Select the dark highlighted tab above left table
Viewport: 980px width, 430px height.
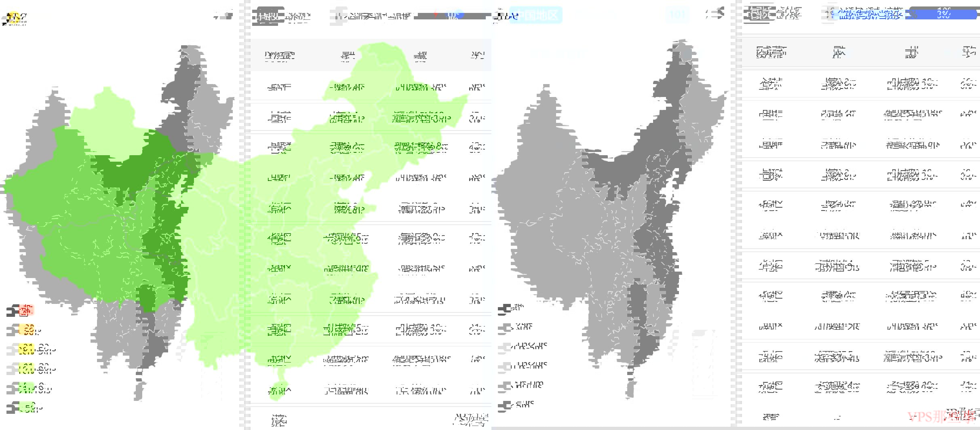(x=268, y=16)
